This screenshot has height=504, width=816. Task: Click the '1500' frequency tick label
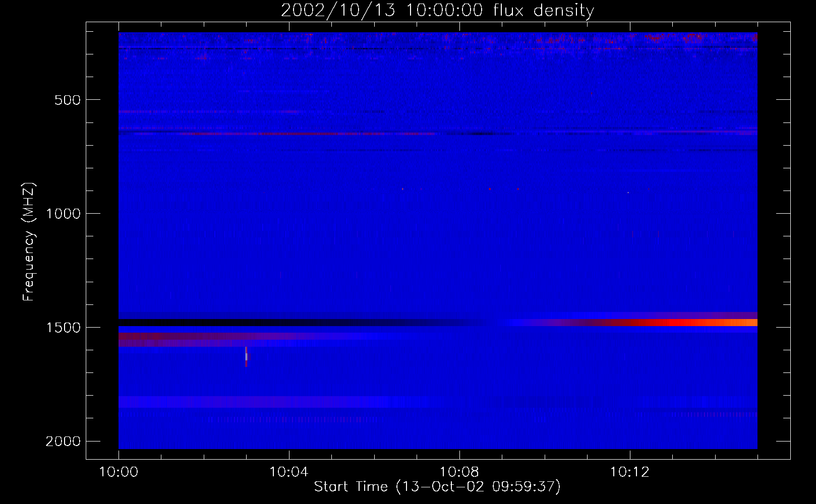[63, 328]
